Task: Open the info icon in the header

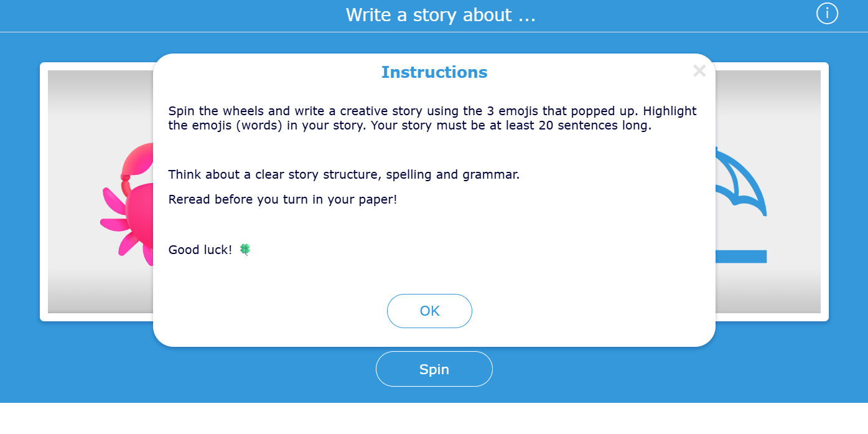Action: (827, 13)
